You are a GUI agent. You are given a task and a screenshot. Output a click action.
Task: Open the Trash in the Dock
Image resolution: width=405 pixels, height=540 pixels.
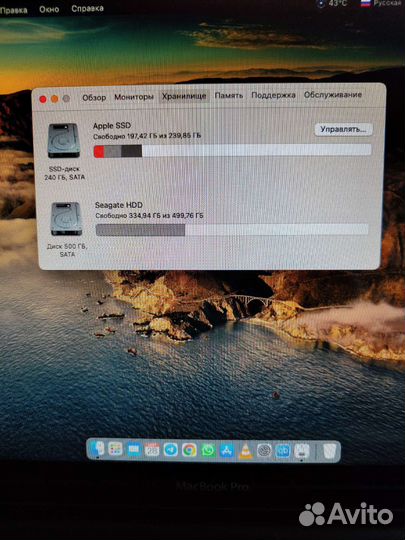coord(329,451)
